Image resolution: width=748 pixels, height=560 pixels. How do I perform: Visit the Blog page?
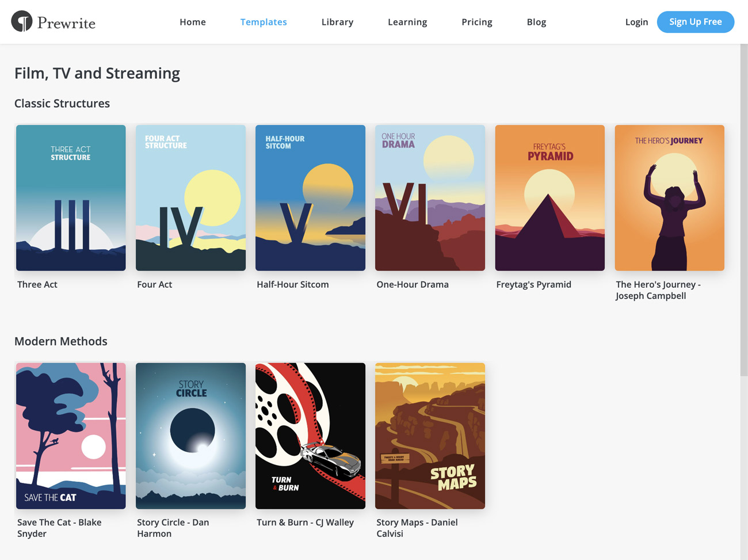click(536, 22)
